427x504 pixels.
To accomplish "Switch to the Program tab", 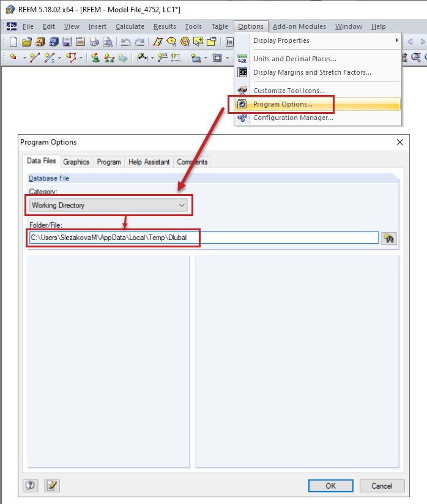I will (109, 162).
